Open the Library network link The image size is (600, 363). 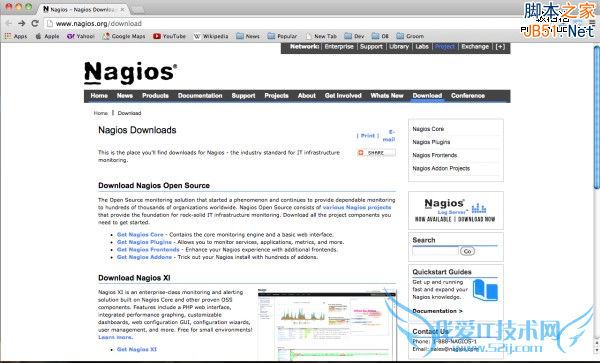pyautogui.click(x=399, y=47)
